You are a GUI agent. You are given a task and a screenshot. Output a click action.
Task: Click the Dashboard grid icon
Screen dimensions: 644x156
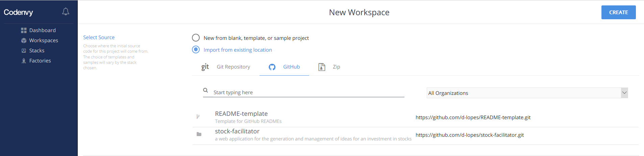(24, 30)
